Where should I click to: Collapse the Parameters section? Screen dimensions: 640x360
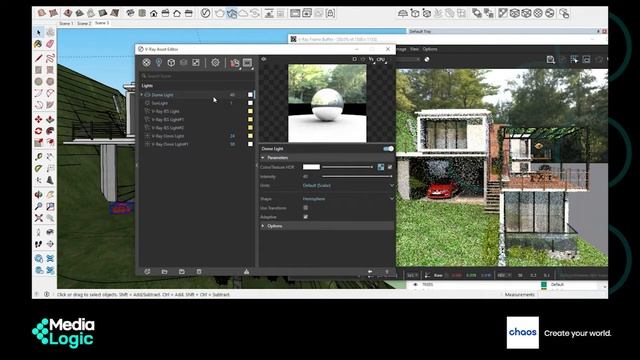click(x=263, y=158)
